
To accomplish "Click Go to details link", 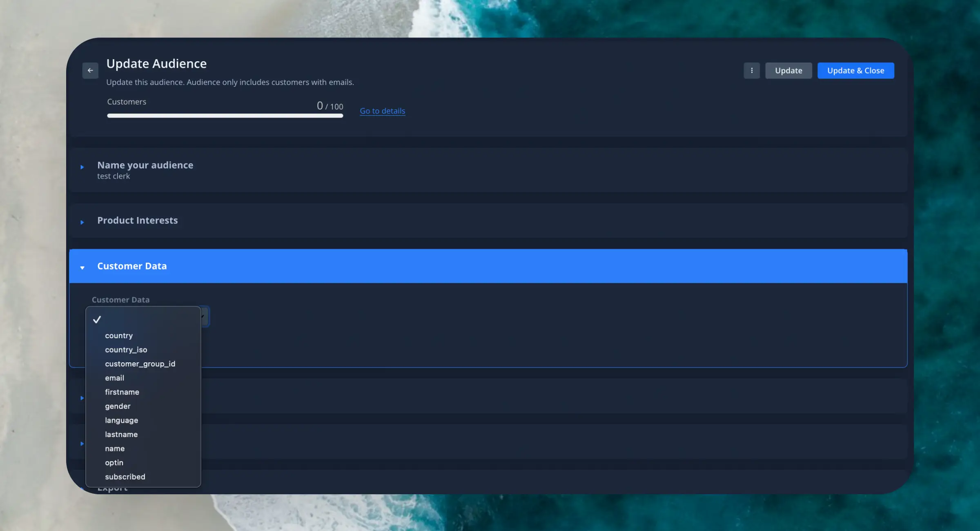I will (x=382, y=111).
